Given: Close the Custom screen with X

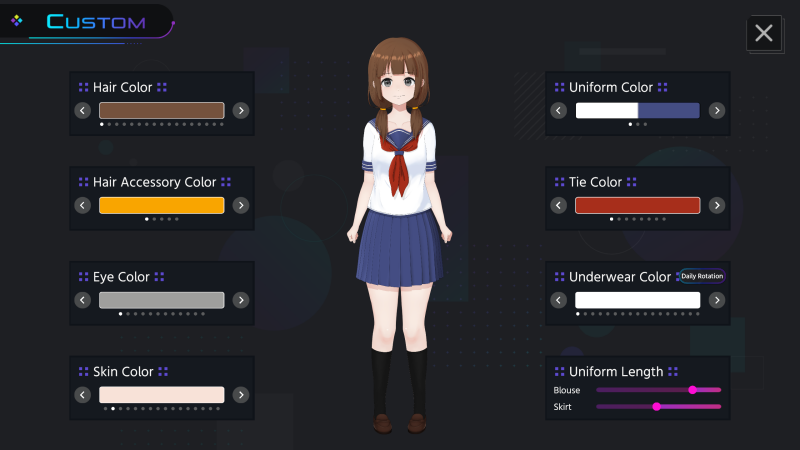Looking at the screenshot, I should tap(764, 33).
